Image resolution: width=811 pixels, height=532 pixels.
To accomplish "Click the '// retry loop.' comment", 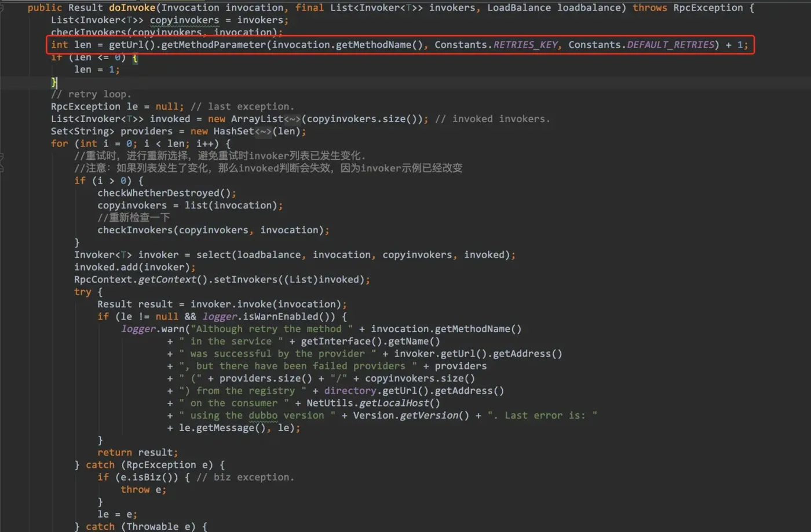I will (x=91, y=94).
